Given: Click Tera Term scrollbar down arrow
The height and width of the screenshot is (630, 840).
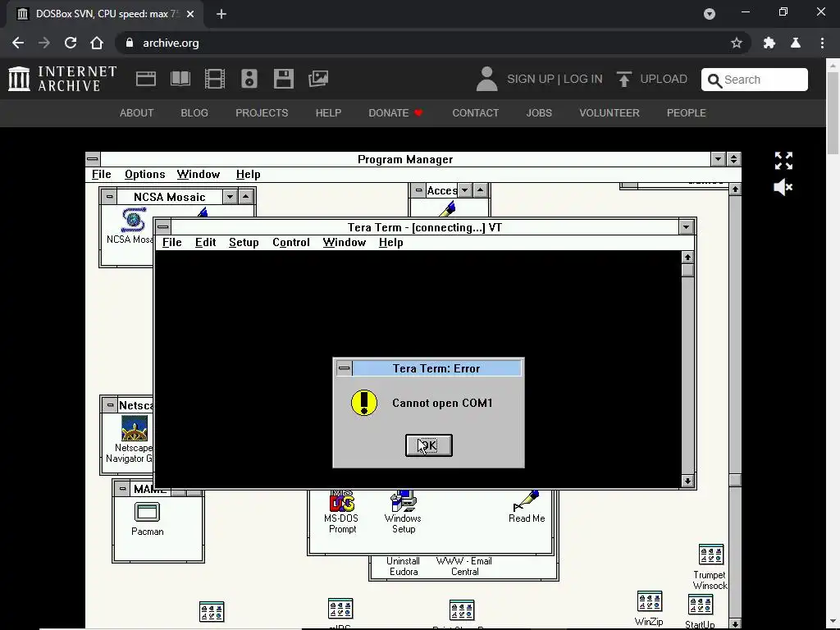Looking at the screenshot, I should point(687,481).
